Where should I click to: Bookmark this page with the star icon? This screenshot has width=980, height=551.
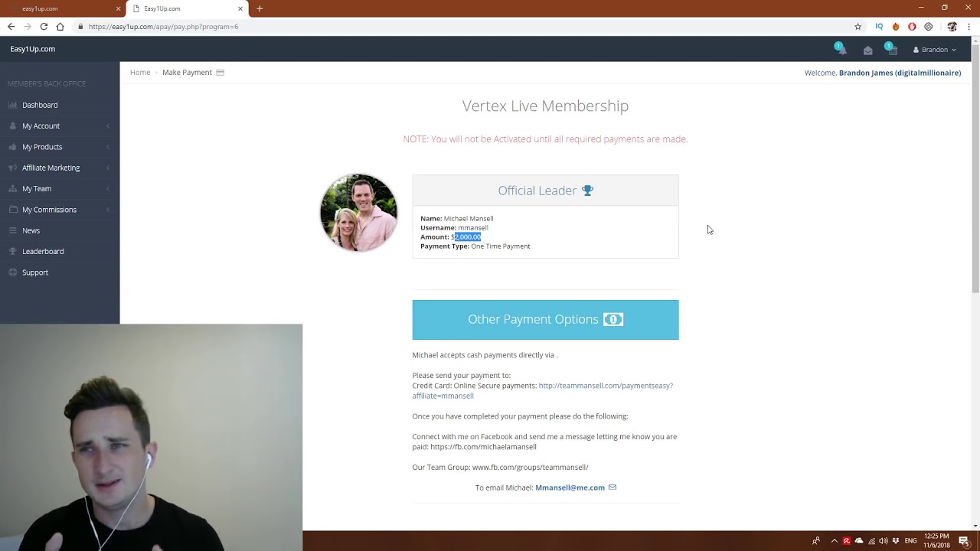pyautogui.click(x=857, y=27)
